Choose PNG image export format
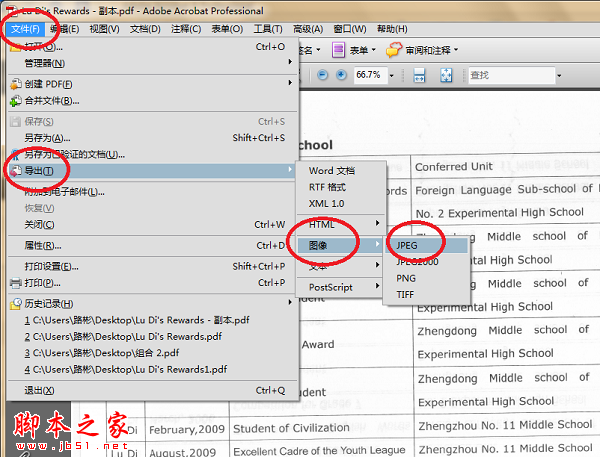 point(426,278)
